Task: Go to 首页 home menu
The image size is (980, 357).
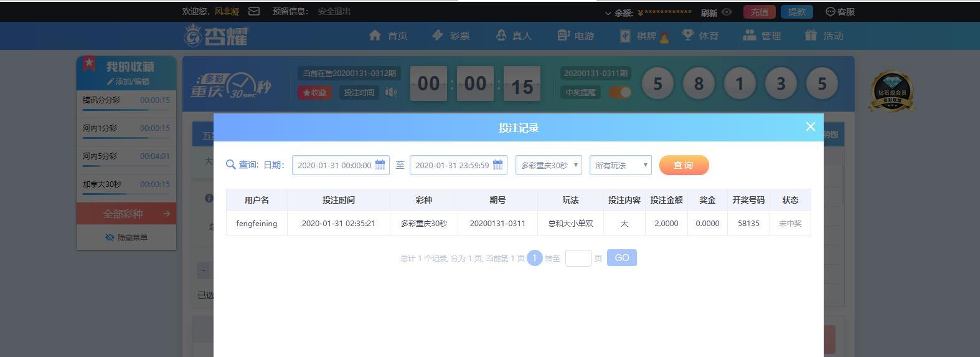Action: pyautogui.click(x=388, y=36)
